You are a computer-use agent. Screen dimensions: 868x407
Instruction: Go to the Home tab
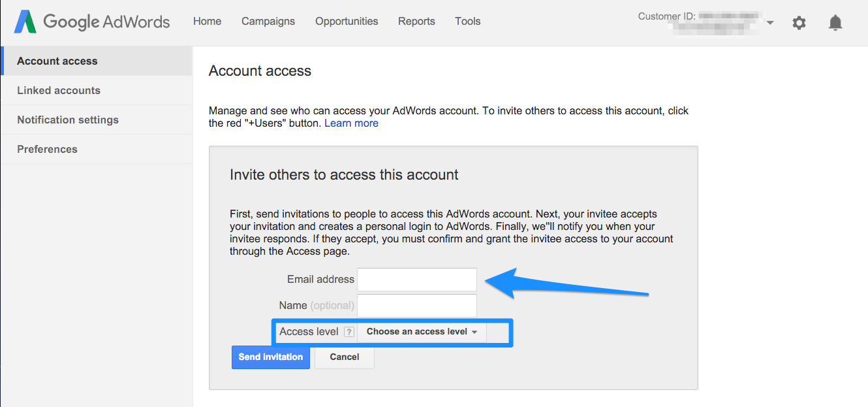pyautogui.click(x=207, y=22)
